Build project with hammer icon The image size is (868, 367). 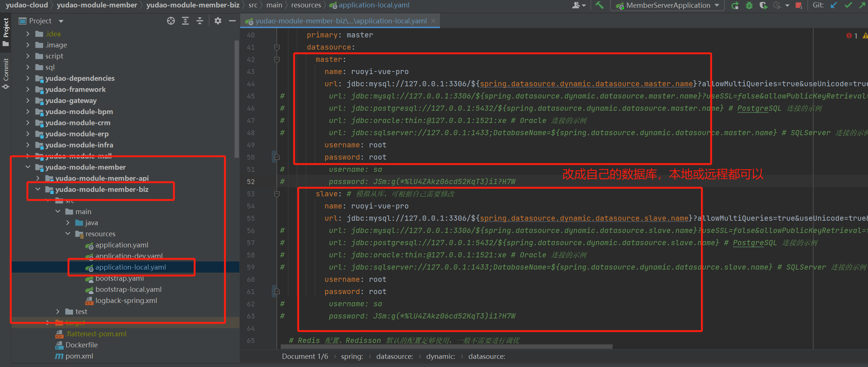point(599,5)
